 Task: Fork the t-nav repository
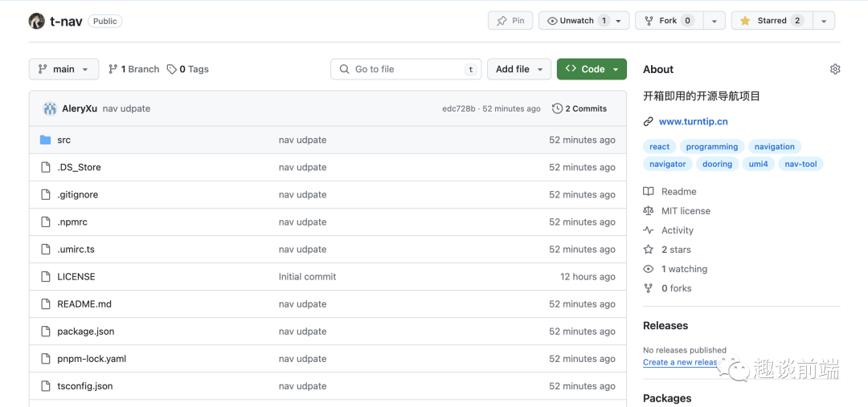[669, 20]
